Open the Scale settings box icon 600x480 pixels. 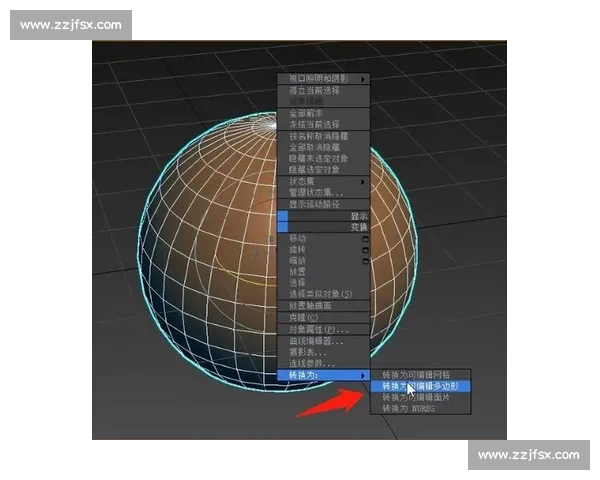click(x=365, y=260)
